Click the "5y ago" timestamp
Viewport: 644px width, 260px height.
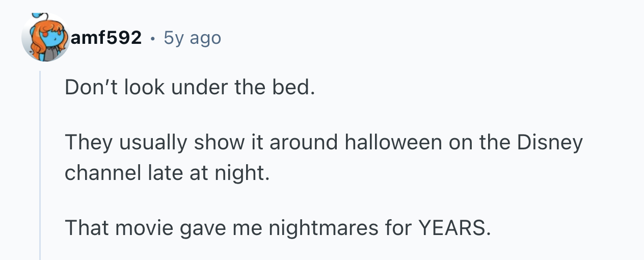click(x=193, y=38)
